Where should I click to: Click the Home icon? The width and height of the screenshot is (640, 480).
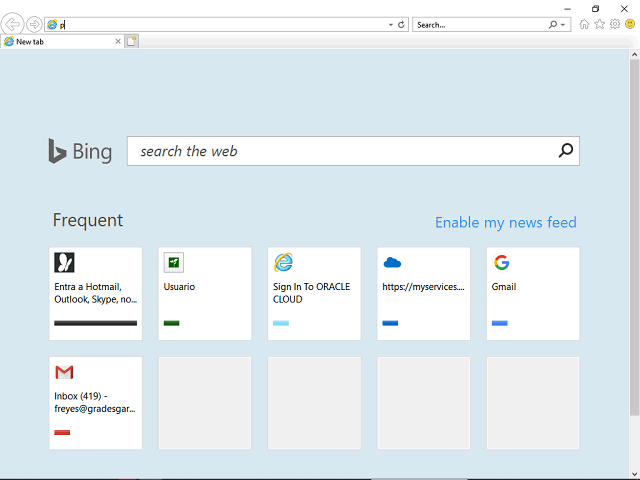[584, 24]
